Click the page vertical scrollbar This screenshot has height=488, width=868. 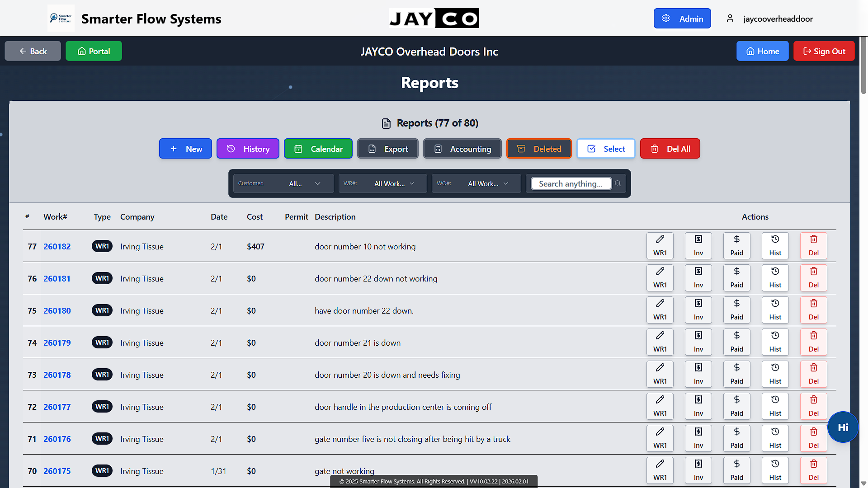(x=863, y=66)
